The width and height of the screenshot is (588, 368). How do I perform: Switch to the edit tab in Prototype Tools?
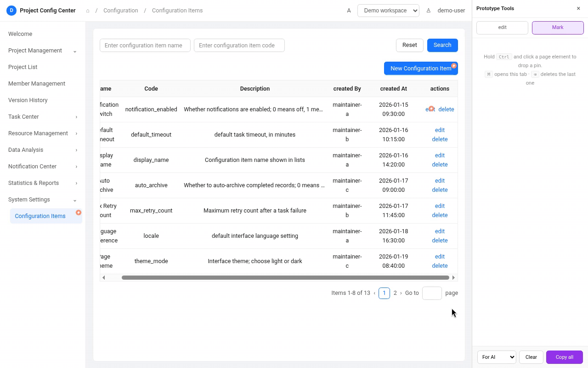pyautogui.click(x=502, y=28)
